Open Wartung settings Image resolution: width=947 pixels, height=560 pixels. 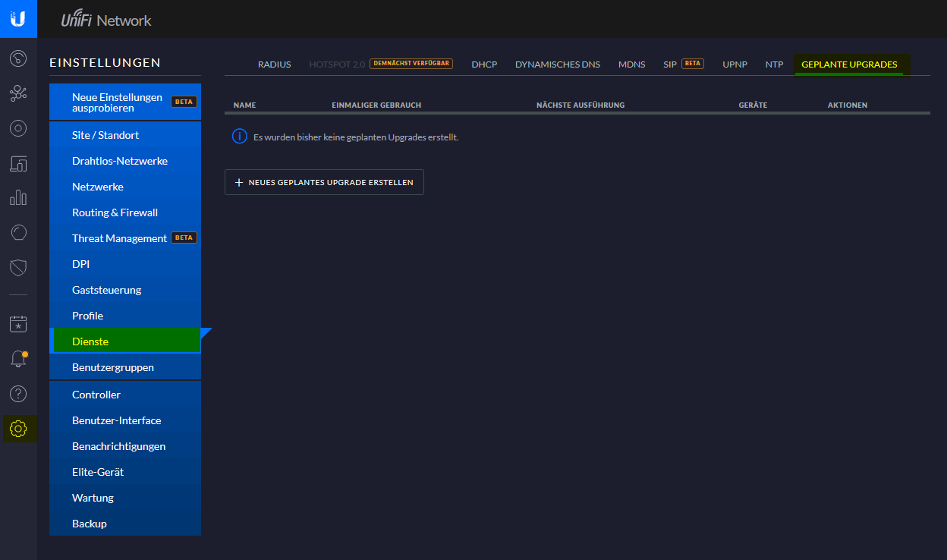pyautogui.click(x=125, y=498)
